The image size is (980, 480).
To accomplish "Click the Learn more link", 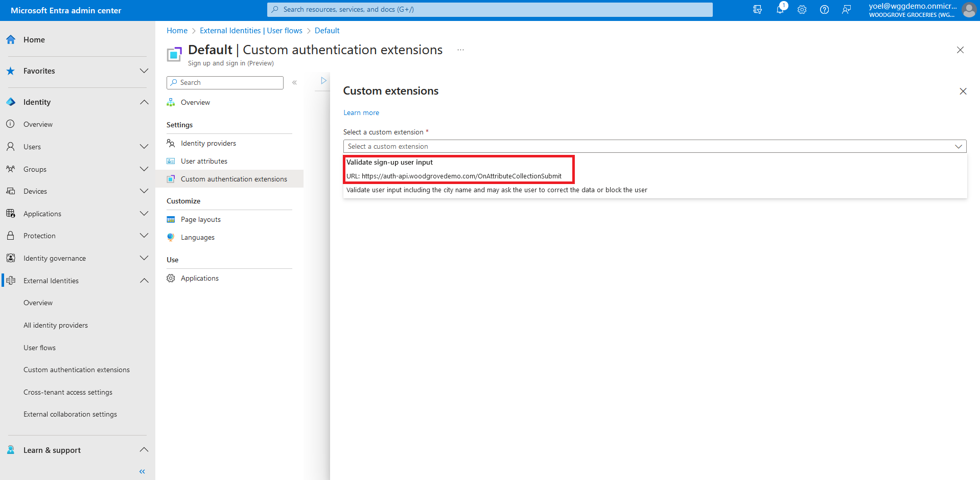I will point(361,112).
